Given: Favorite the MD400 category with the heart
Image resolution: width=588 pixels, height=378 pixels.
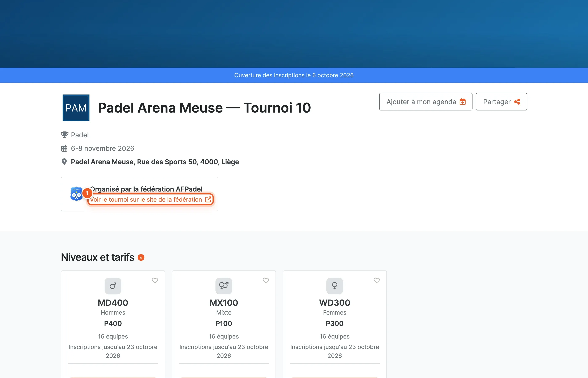Looking at the screenshot, I should coord(155,280).
